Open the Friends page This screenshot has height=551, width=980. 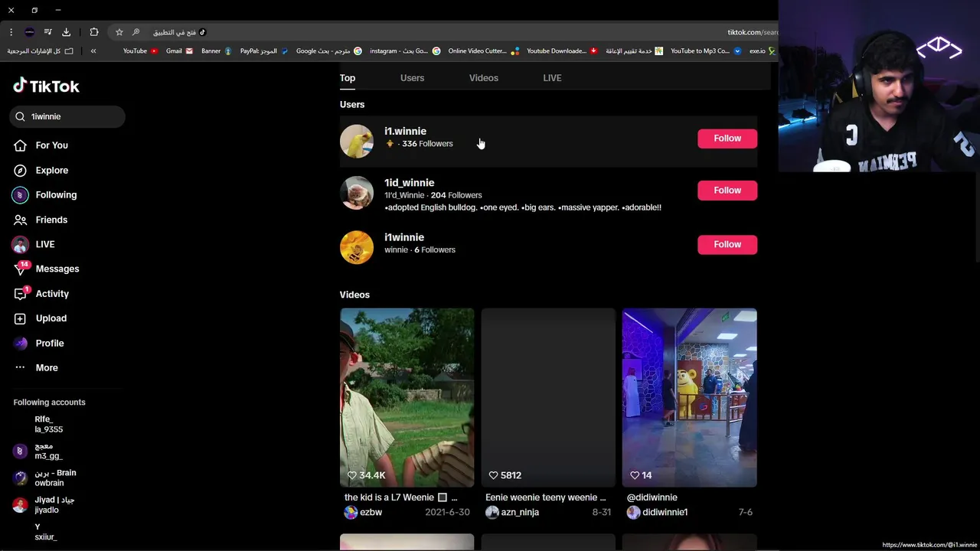(x=41, y=220)
